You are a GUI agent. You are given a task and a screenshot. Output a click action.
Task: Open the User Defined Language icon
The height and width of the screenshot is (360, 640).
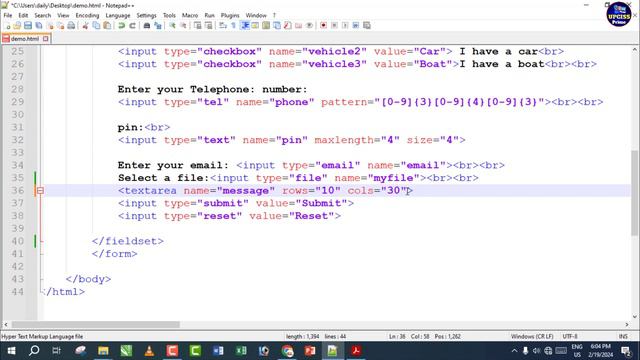tap(255, 25)
